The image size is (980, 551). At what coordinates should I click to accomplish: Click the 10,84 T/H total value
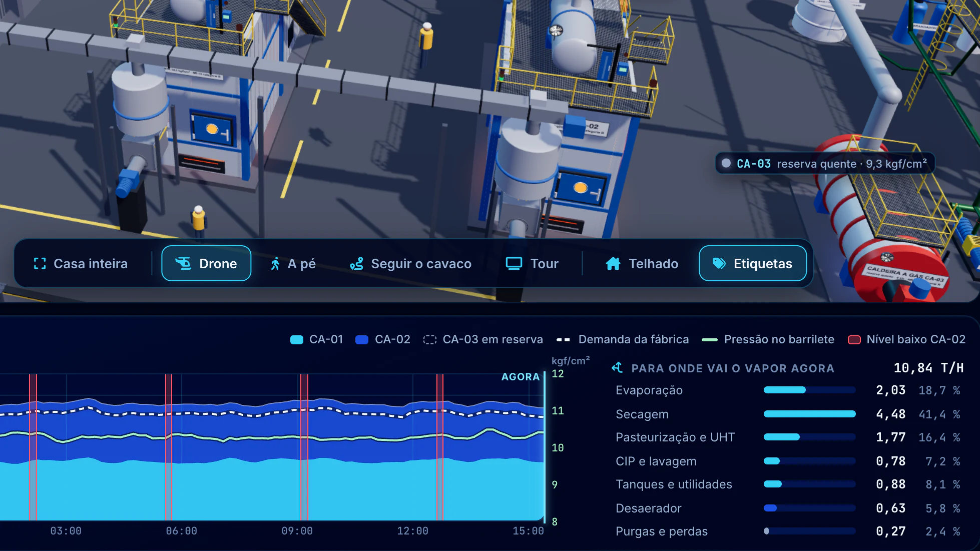tap(928, 368)
